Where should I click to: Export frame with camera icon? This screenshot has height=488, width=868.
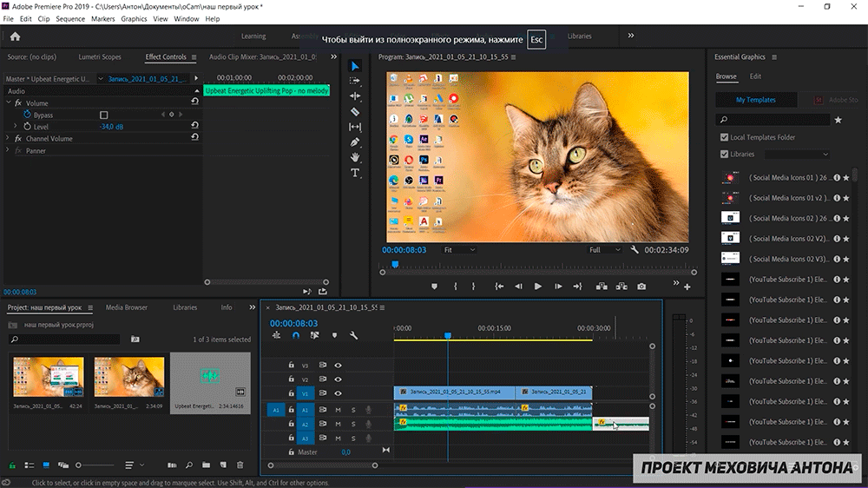coord(641,287)
